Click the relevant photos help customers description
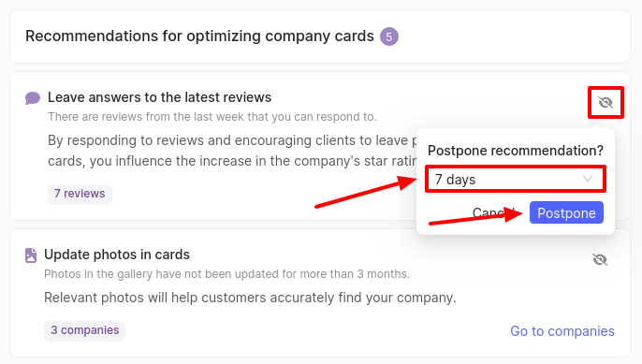This screenshot has width=642, height=364. click(x=250, y=298)
